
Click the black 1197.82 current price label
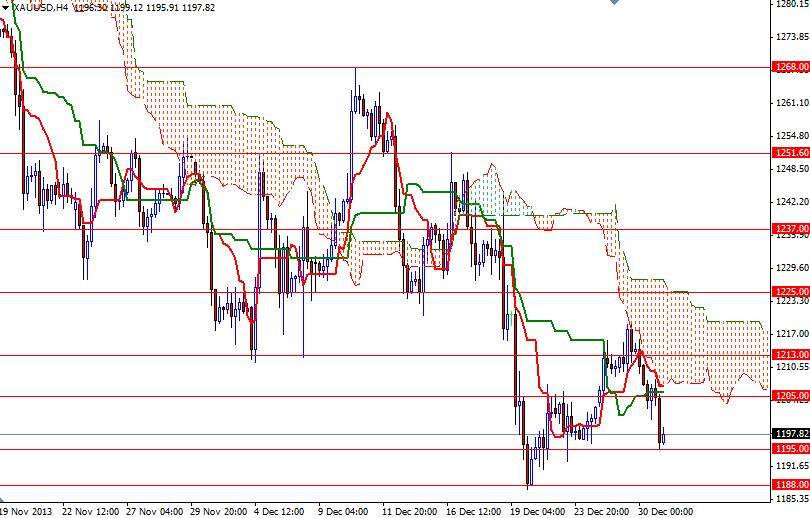(791, 434)
